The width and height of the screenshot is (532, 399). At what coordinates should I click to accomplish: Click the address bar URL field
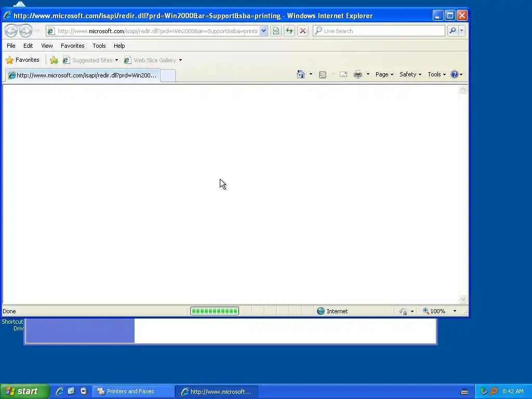(x=157, y=31)
